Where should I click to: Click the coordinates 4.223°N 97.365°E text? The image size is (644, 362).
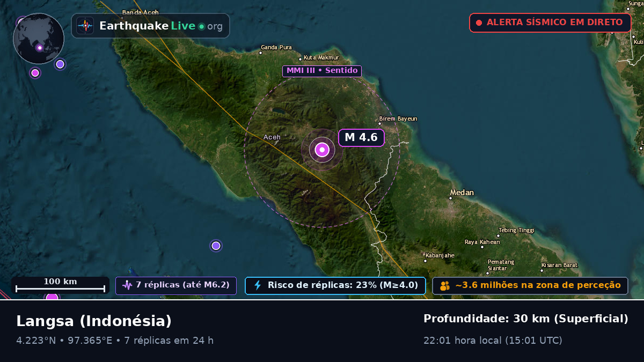[64, 340]
